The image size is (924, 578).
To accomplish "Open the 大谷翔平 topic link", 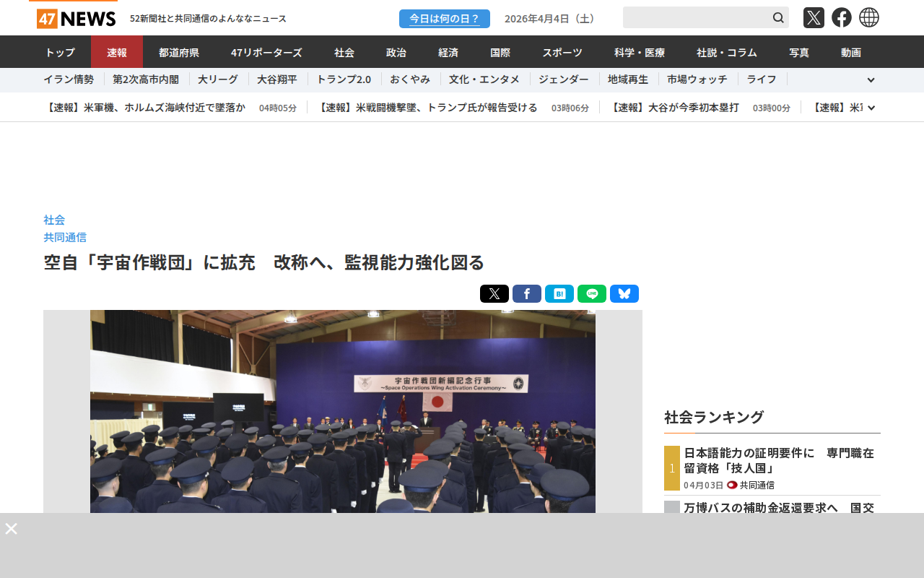I will [x=277, y=79].
